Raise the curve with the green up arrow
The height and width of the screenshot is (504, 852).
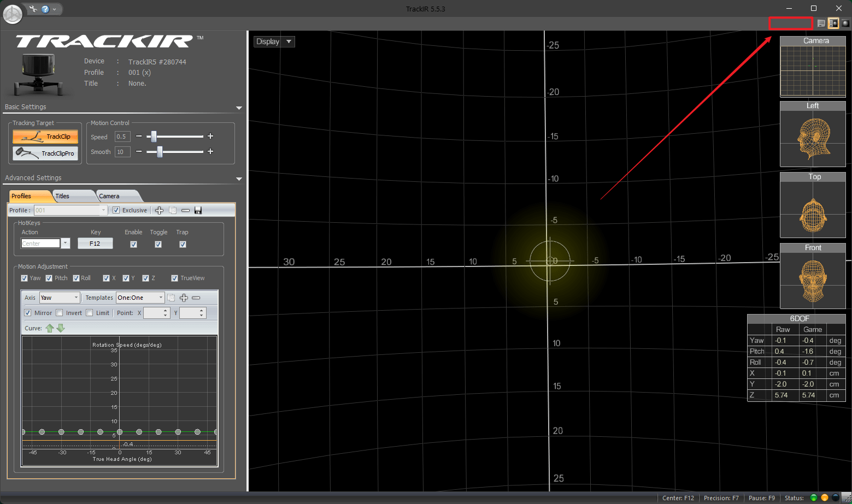50,328
